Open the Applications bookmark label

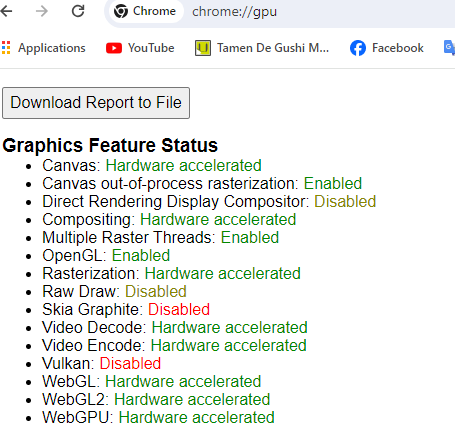point(52,48)
